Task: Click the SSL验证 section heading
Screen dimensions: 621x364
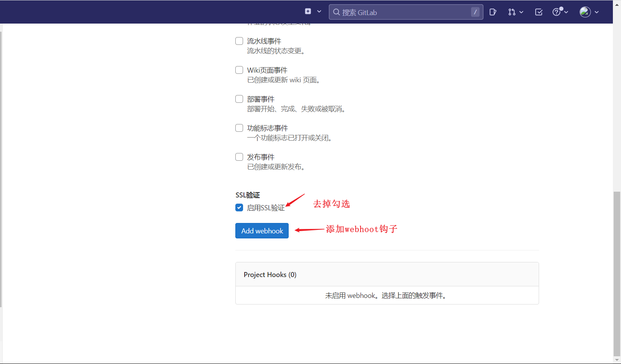Action: (248, 195)
